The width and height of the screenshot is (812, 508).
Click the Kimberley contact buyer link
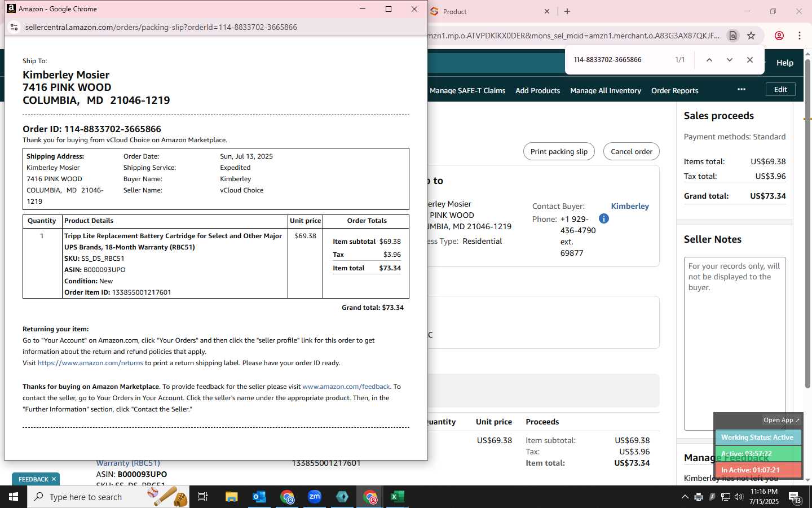click(630, 206)
